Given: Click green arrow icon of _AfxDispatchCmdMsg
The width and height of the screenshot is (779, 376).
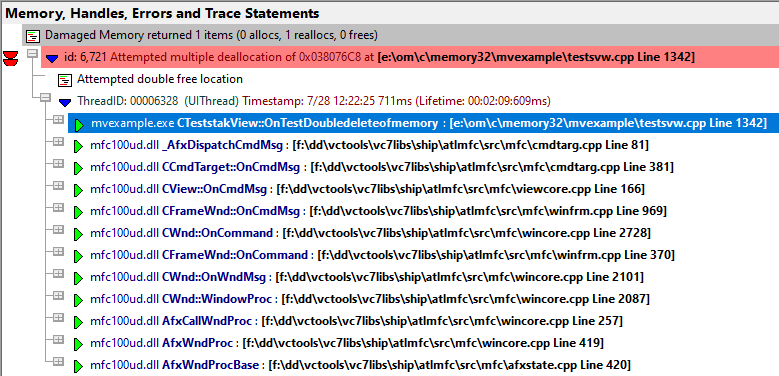Looking at the screenshot, I should coord(78,147).
